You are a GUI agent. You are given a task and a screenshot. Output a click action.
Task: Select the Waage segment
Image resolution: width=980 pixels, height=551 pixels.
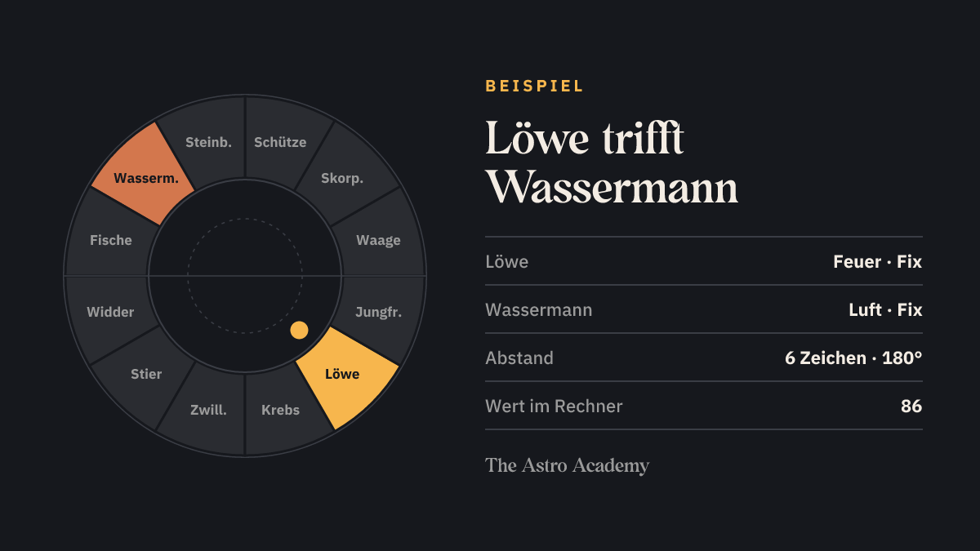coord(380,239)
